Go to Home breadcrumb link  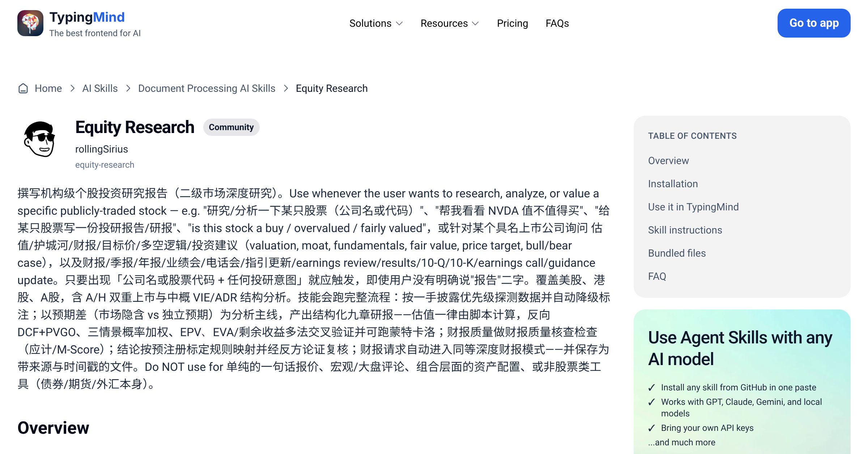tap(48, 89)
